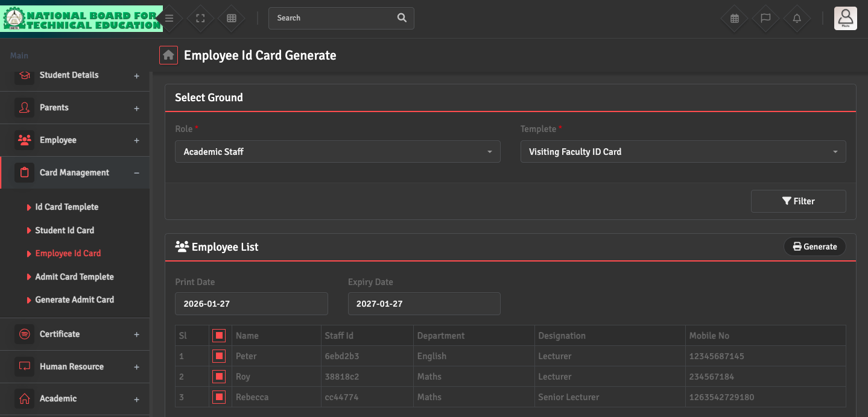
Task: Open the notifications bell icon
Action: (797, 18)
